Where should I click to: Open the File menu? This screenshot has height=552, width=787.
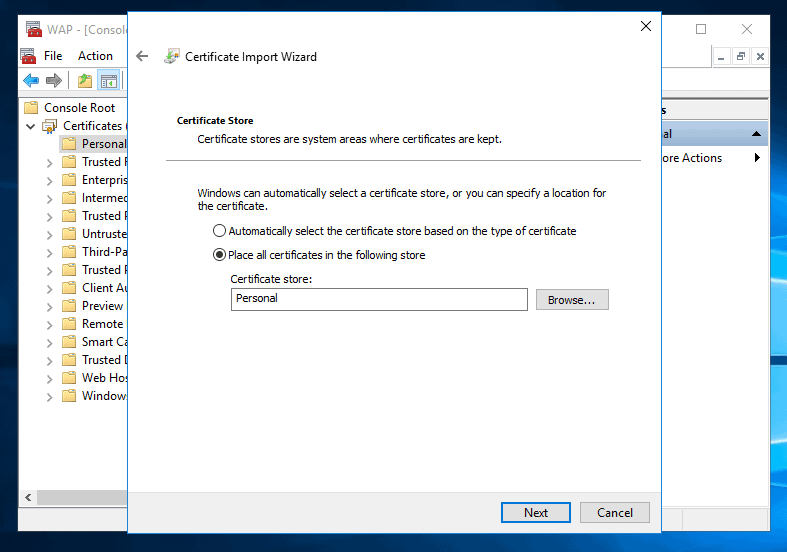point(53,56)
